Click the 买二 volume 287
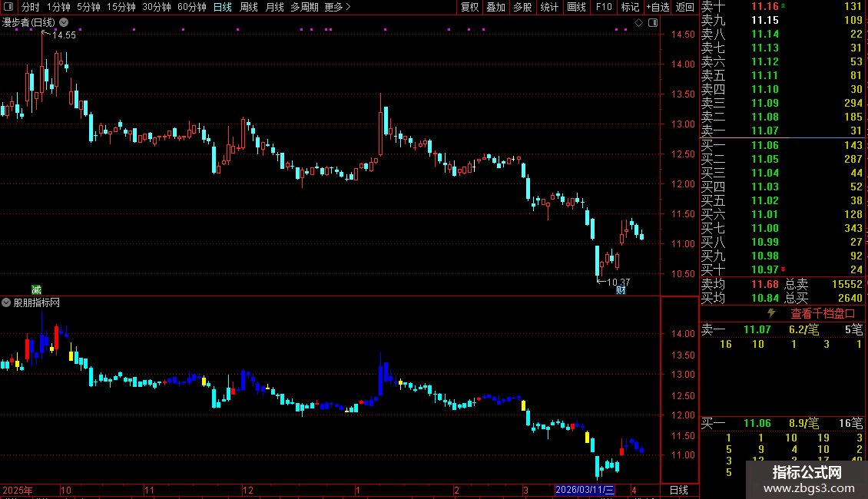Image resolution: width=868 pixels, height=499 pixels. pos(853,159)
